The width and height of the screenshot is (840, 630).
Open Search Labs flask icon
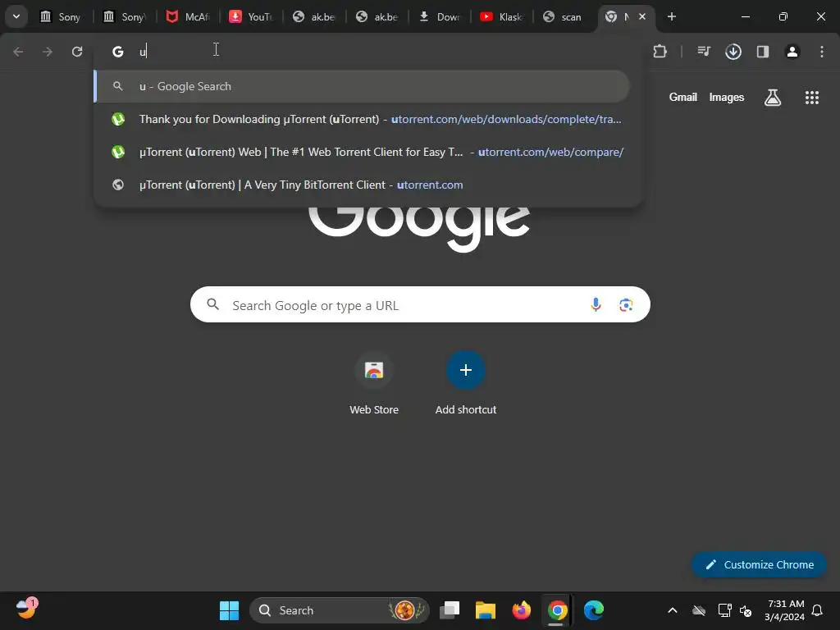pyautogui.click(x=773, y=98)
